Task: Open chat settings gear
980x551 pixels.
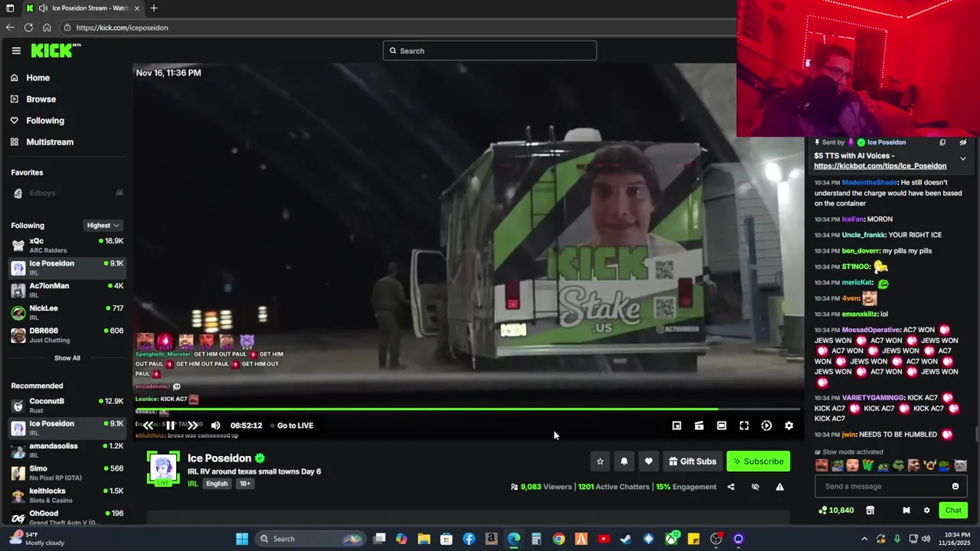Action: [926, 510]
